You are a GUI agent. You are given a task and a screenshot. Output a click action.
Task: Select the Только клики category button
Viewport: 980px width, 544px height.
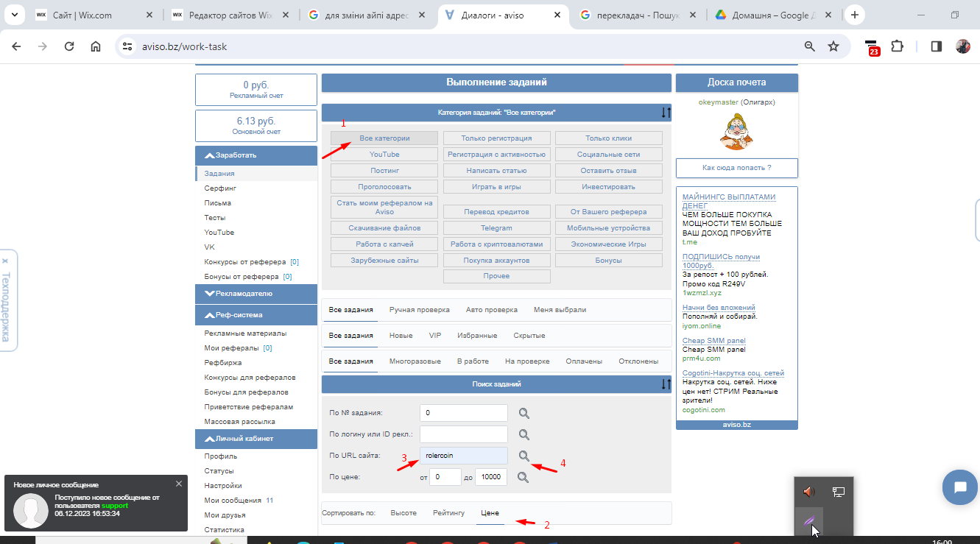[608, 138]
